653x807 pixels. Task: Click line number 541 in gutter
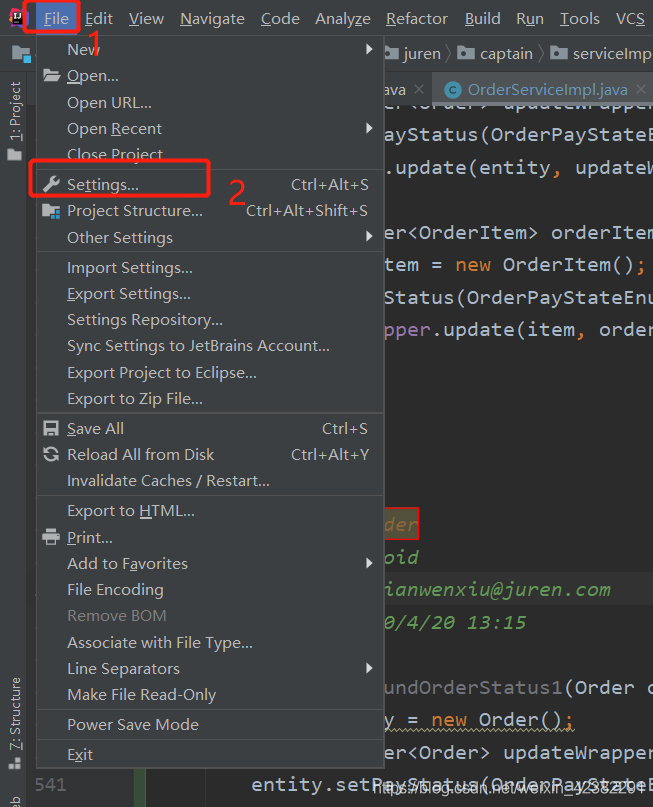(50, 784)
